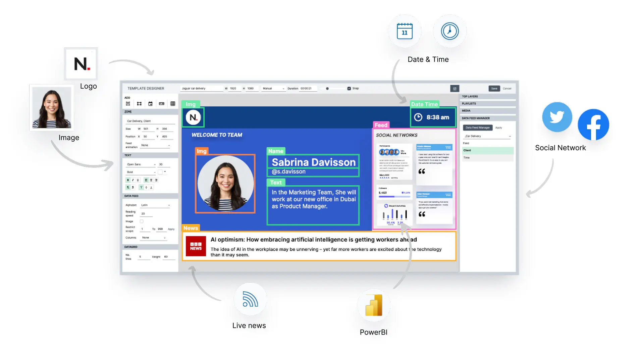The height and width of the screenshot is (352, 644).
Task: Open the Bold font weight dropdown
Action: (141, 172)
